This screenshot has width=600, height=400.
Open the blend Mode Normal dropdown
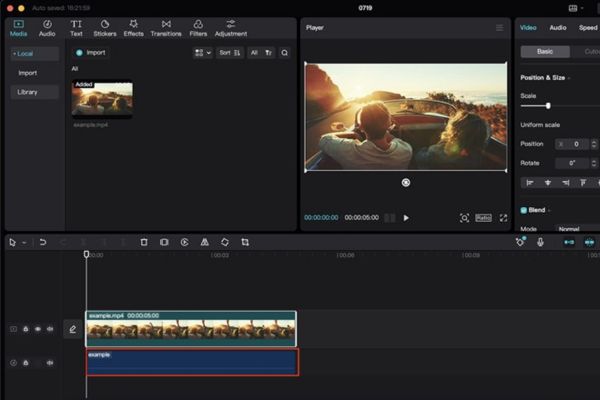tap(577, 229)
